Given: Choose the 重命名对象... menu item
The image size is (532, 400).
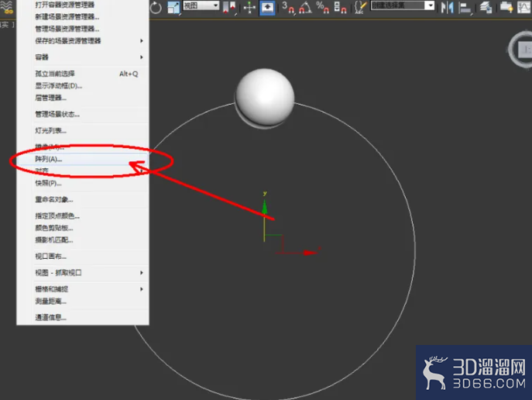Looking at the screenshot, I should pos(83,200).
